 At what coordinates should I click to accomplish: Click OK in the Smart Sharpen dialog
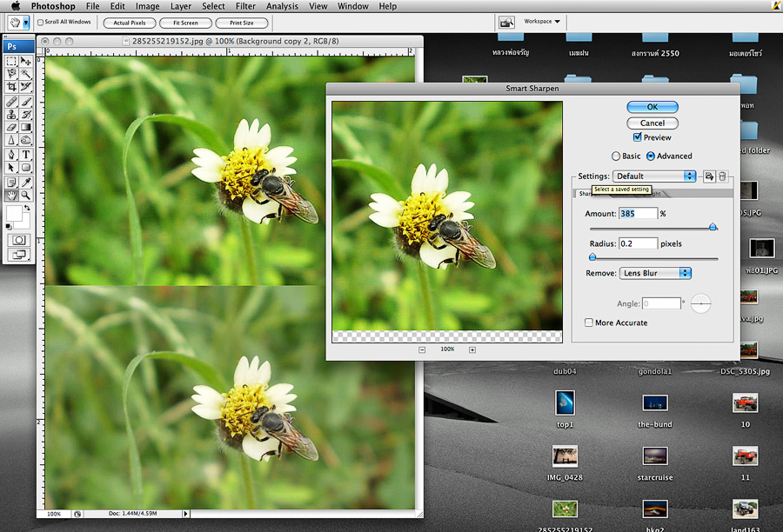652,107
